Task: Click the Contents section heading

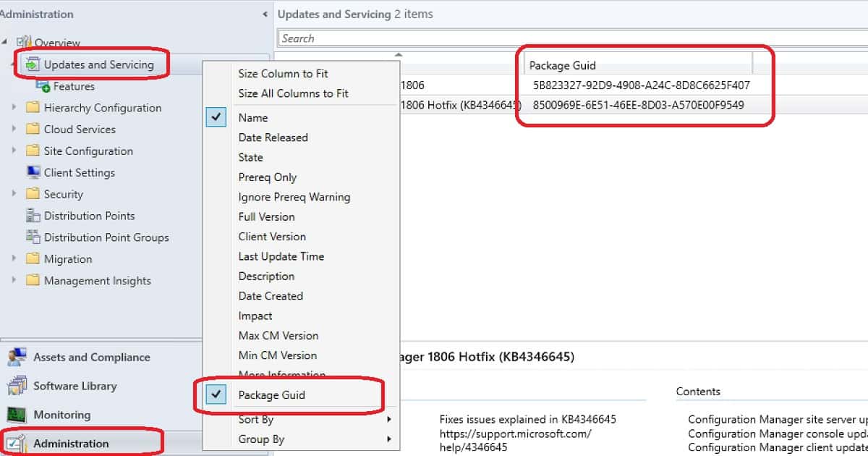Action: tap(698, 392)
